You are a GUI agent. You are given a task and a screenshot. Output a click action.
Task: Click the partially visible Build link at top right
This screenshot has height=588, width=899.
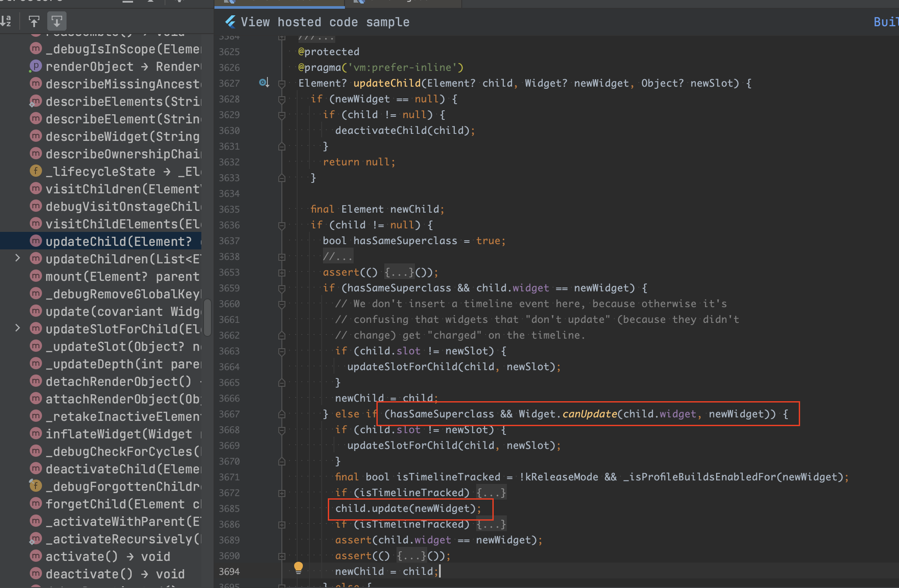[886, 22]
